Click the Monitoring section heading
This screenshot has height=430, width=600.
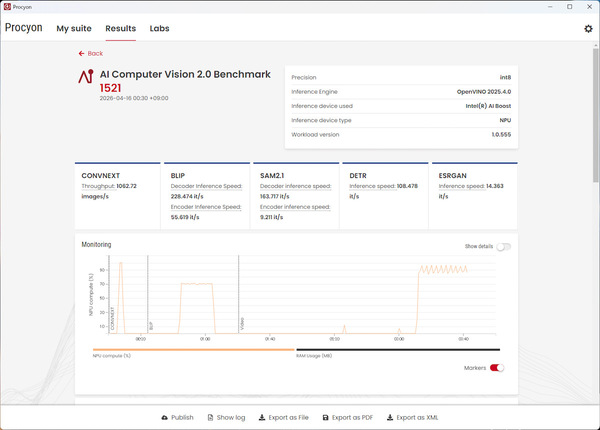click(96, 244)
